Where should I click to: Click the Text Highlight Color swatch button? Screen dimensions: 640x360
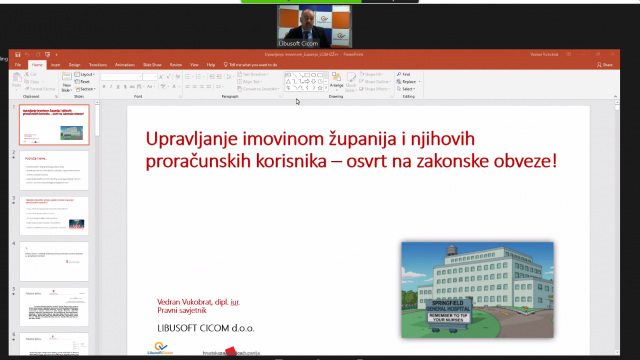pyautogui.click(x=163, y=87)
